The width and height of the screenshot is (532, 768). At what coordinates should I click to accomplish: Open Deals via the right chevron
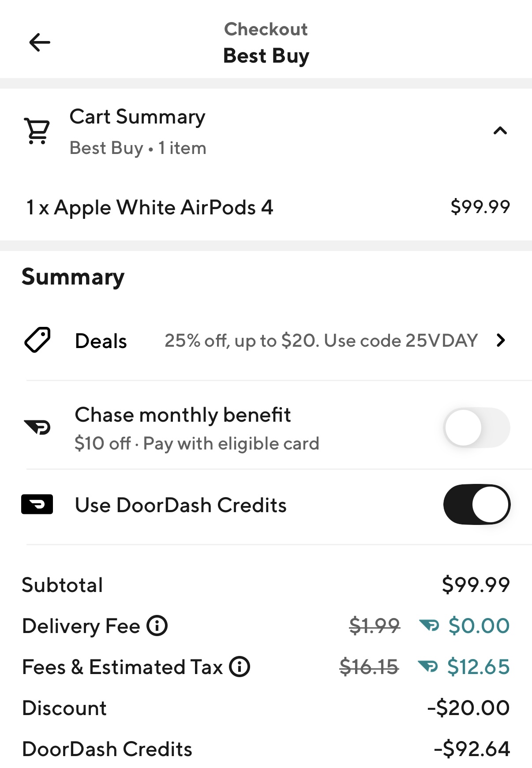point(500,341)
